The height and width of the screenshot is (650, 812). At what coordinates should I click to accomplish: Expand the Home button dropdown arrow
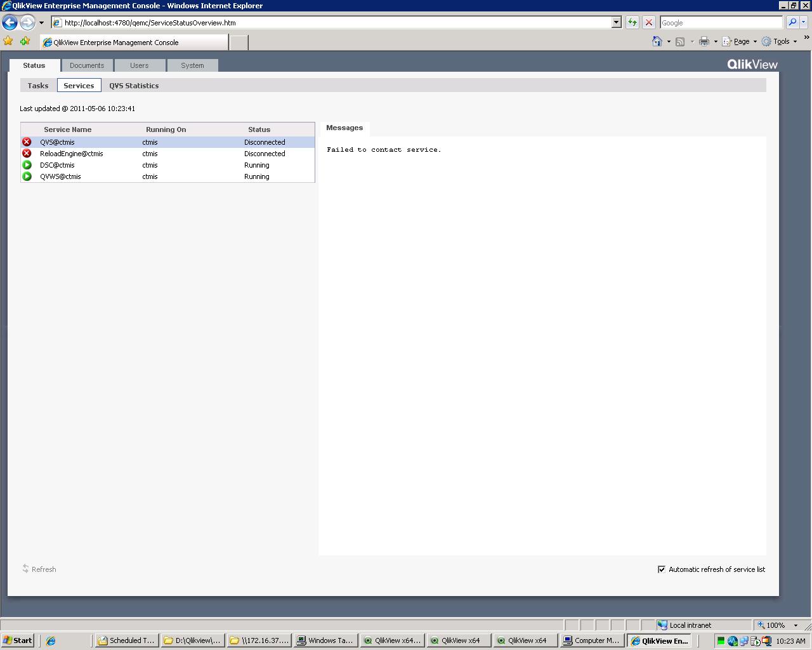coord(669,42)
